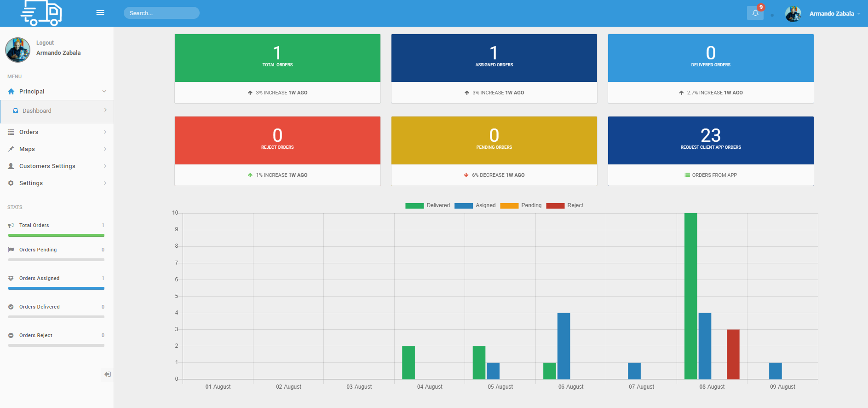Screen dimensions: 868x408
Task: Click Total Orders increase arrow icon
Action: click(250, 93)
